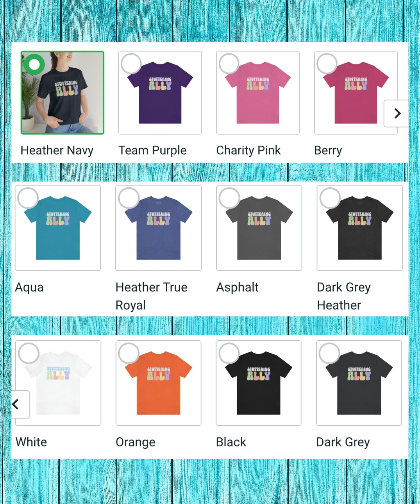
Task: Select the Charity Pink radio circle
Action: click(x=229, y=64)
